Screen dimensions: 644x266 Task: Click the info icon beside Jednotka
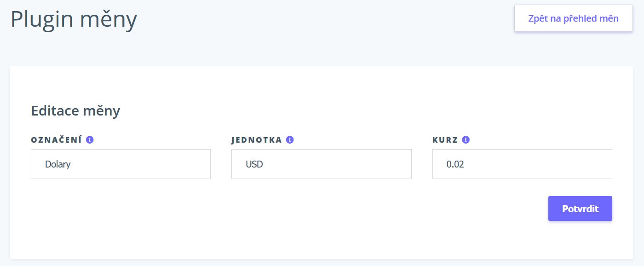[290, 140]
